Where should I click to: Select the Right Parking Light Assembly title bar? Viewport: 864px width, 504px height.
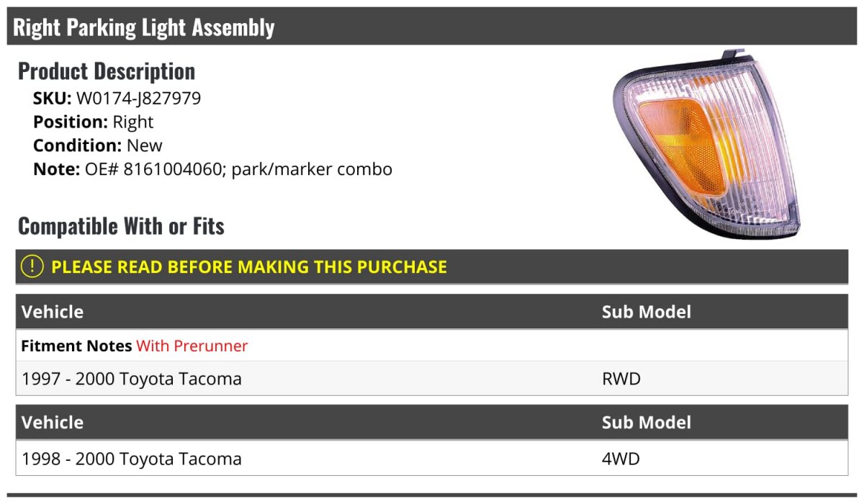click(432, 27)
